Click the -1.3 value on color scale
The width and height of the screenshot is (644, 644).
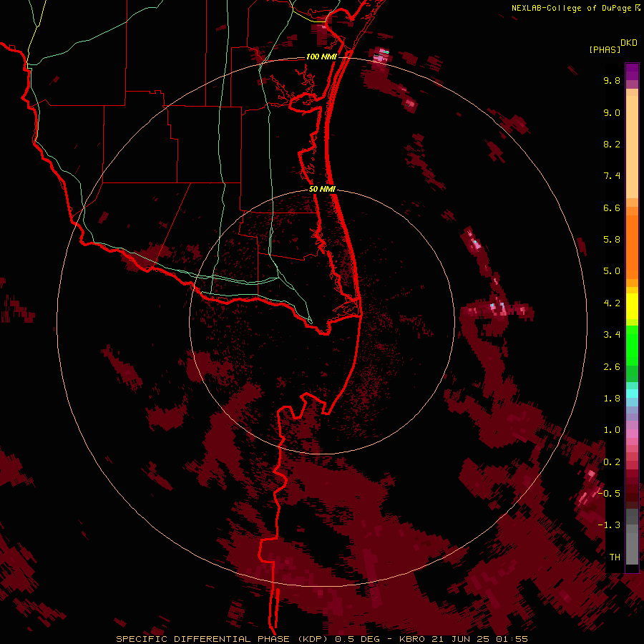(609, 525)
